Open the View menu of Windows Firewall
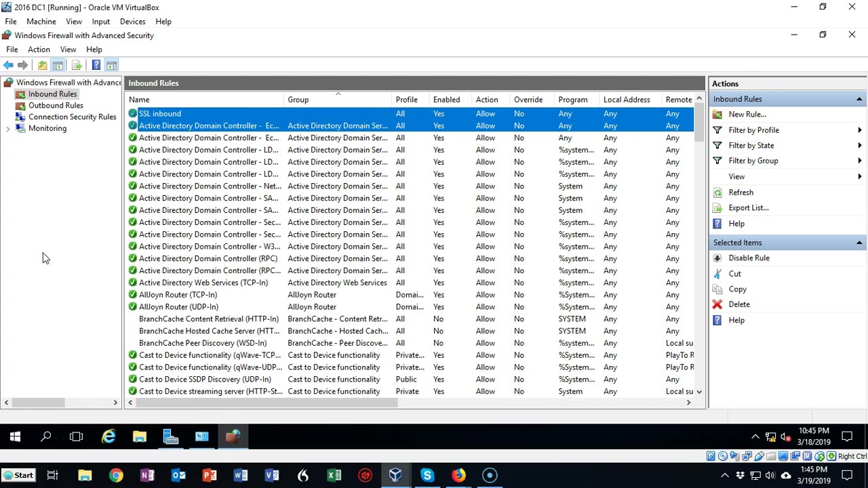This screenshot has width=868, height=488. tap(68, 49)
